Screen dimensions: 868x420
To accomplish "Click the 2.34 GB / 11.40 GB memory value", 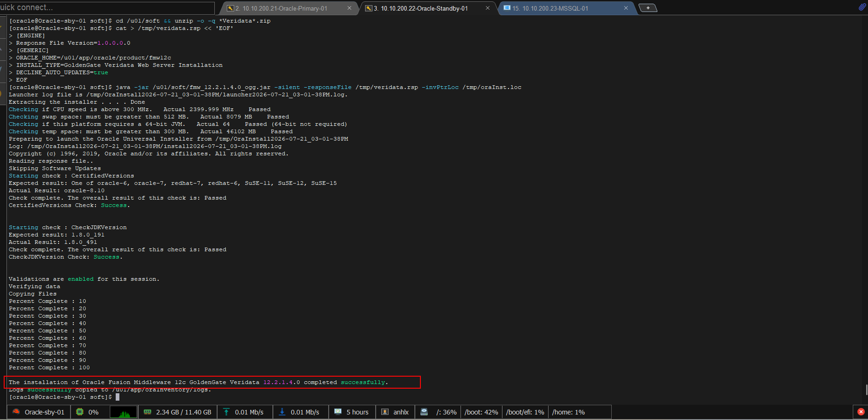I will point(183,412).
